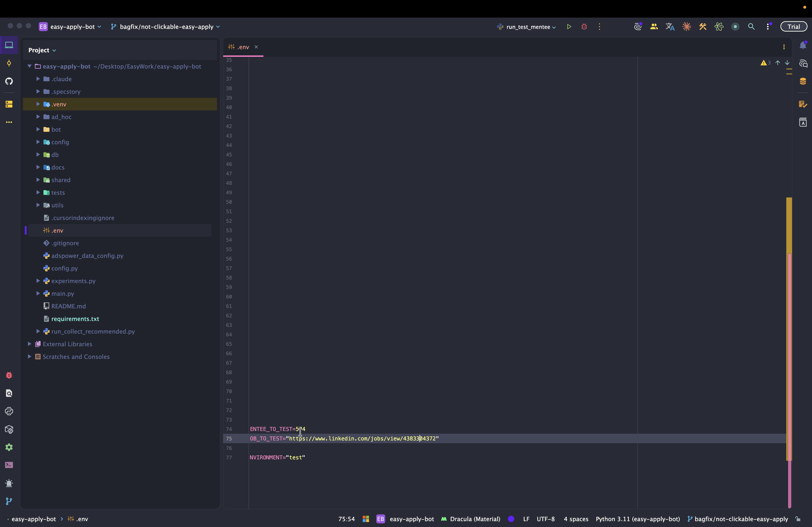Click the Search Everywhere magnifier icon
This screenshot has height=527, width=812.
point(751,27)
